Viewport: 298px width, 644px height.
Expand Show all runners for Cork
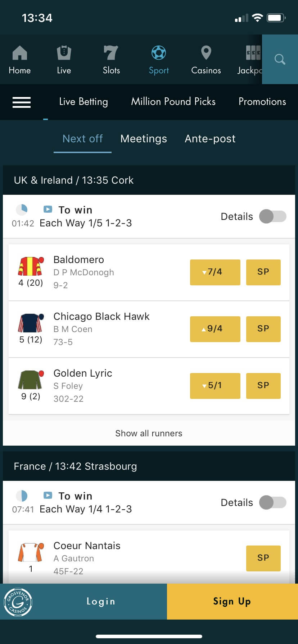pos(149,433)
